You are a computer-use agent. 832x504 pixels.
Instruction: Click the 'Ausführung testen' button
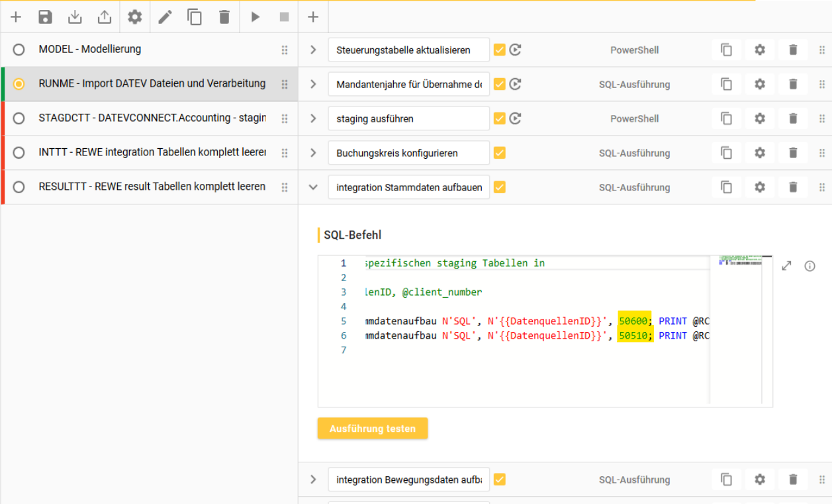pyautogui.click(x=373, y=429)
